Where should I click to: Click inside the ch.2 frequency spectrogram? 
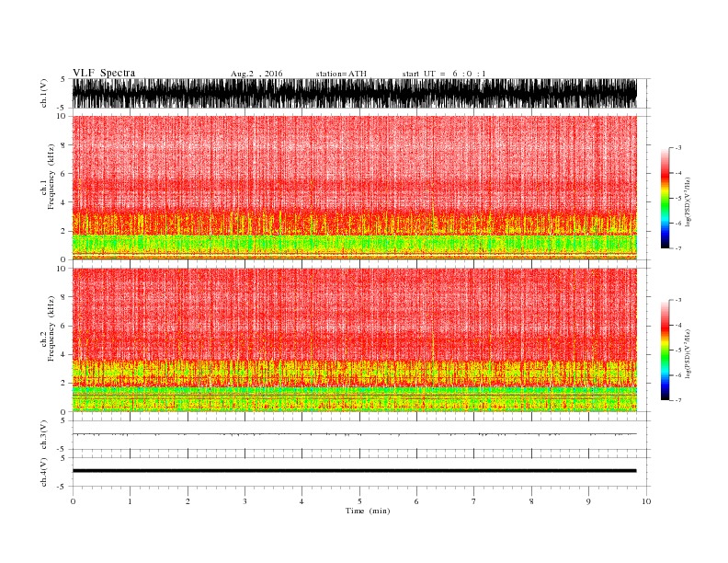coord(354,340)
